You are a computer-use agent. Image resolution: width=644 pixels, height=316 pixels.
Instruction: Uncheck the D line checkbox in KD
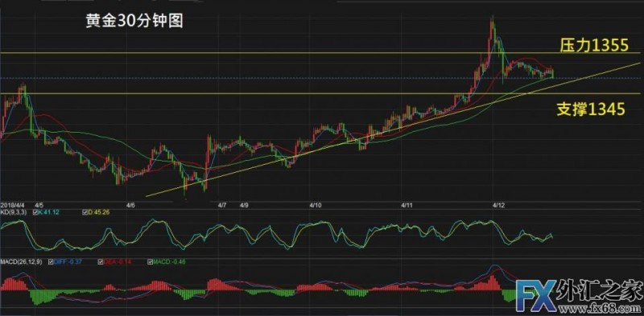(x=85, y=212)
